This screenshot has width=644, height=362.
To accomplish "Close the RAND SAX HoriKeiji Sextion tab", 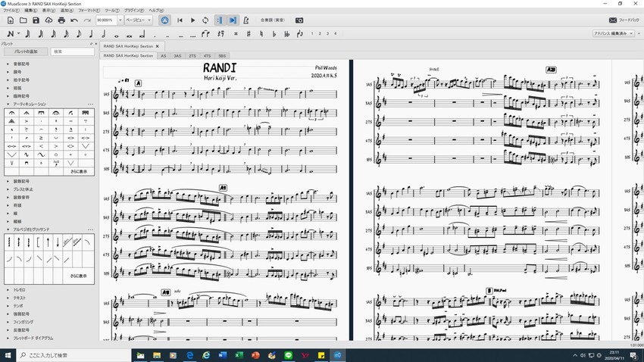I will point(158,46).
